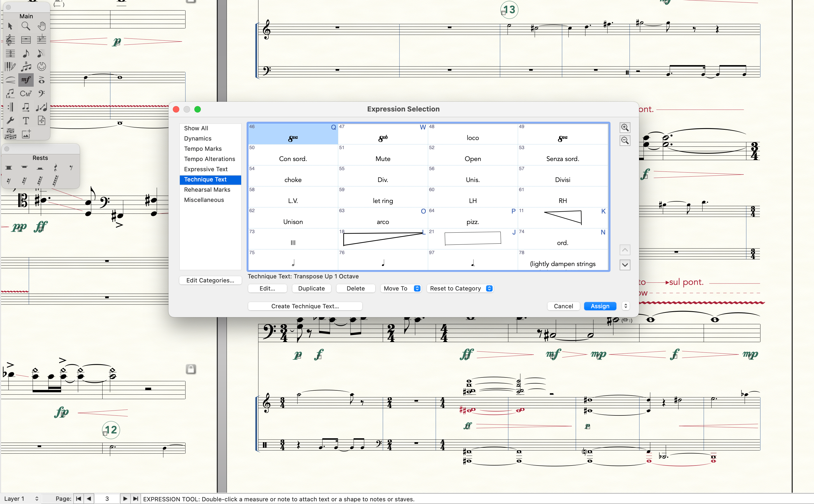
Task: Pick the whole rest in Rests palette
Action: tap(24, 168)
